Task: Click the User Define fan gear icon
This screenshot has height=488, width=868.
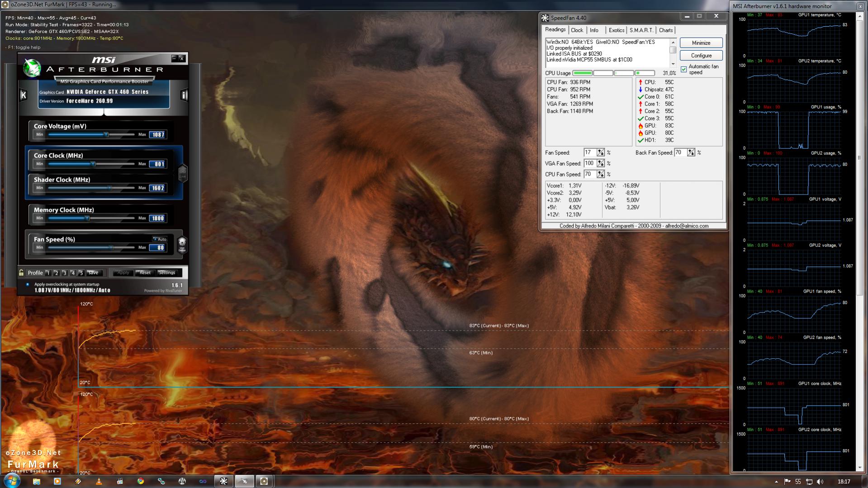Action: (x=182, y=244)
